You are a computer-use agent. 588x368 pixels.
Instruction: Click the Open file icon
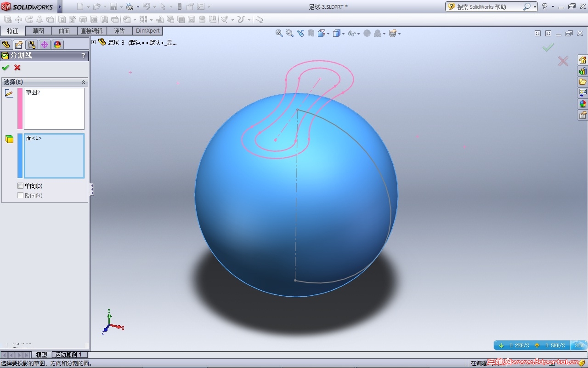tap(96, 6)
